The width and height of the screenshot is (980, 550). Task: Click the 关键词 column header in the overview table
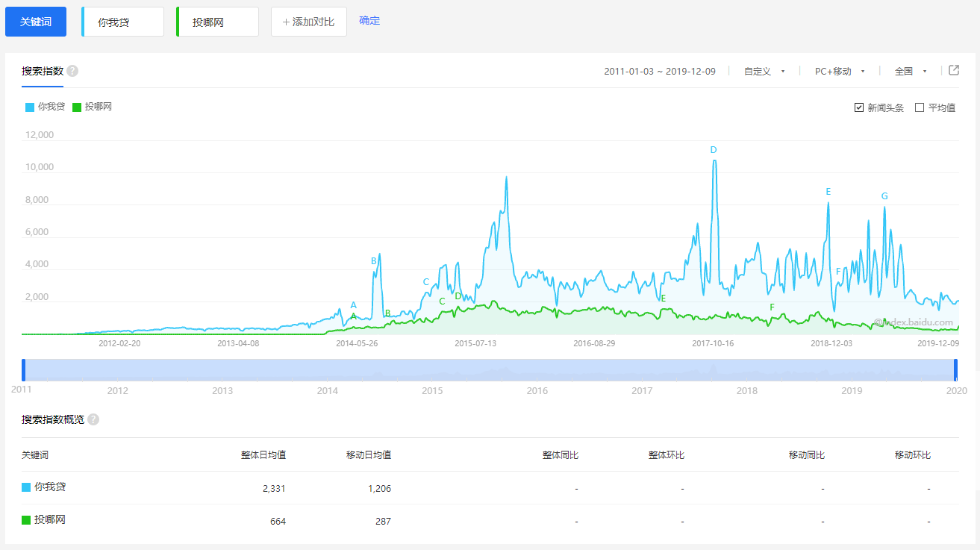click(x=35, y=455)
